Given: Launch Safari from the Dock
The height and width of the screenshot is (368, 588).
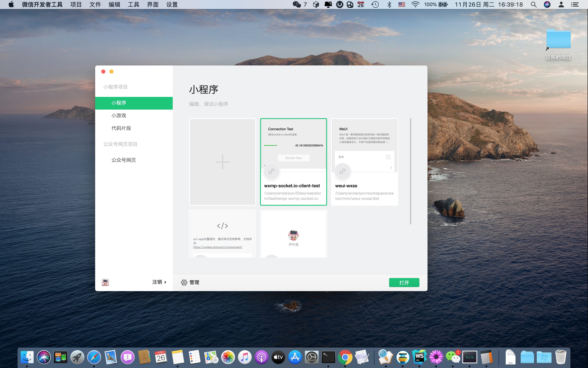Looking at the screenshot, I should pyautogui.click(x=94, y=357).
